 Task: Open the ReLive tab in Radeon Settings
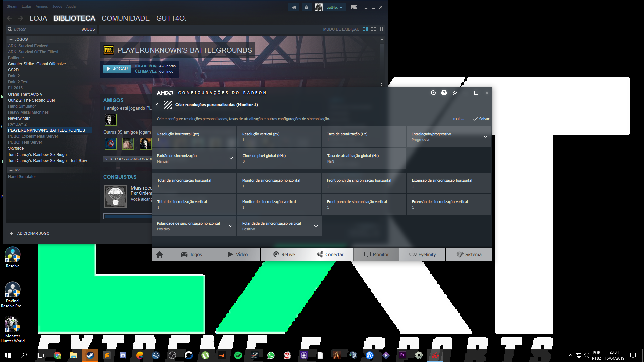(x=283, y=254)
